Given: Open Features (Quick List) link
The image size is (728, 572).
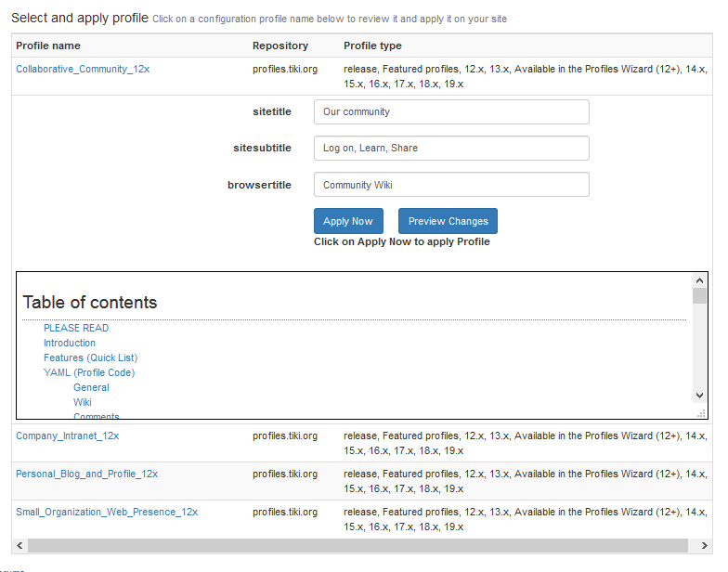Looking at the screenshot, I should pos(90,357).
